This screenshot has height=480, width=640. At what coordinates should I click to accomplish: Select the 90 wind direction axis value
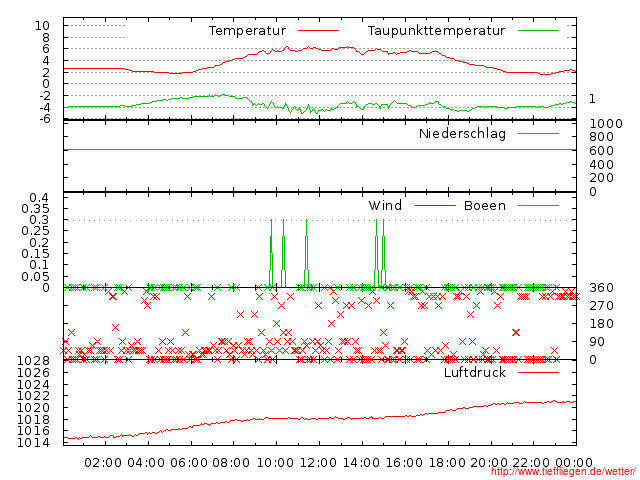click(x=597, y=342)
